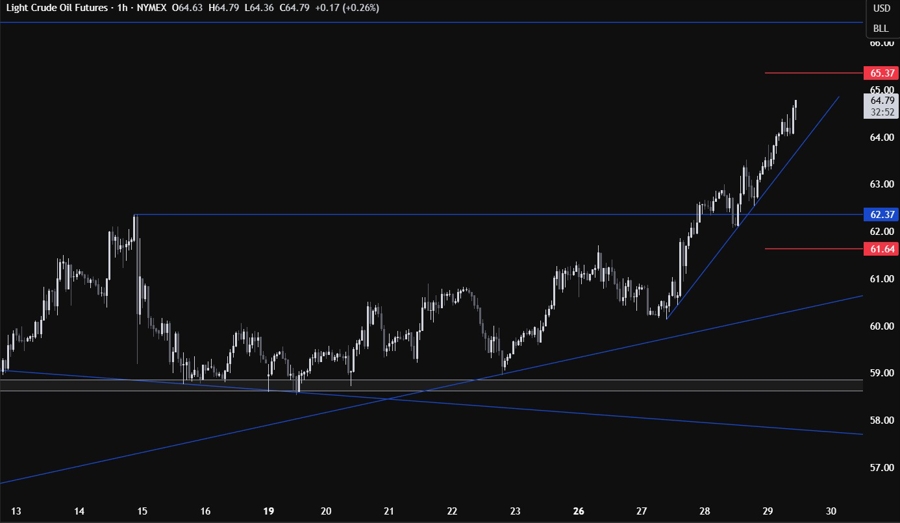Click the 57.00 price axis tick

point(881,467)
